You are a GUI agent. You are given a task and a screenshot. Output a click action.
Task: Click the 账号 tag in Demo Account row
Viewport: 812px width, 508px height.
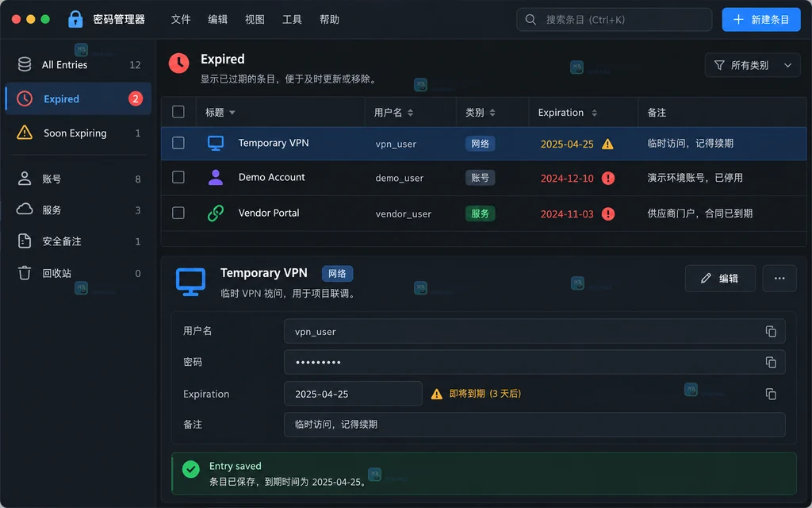480,178
